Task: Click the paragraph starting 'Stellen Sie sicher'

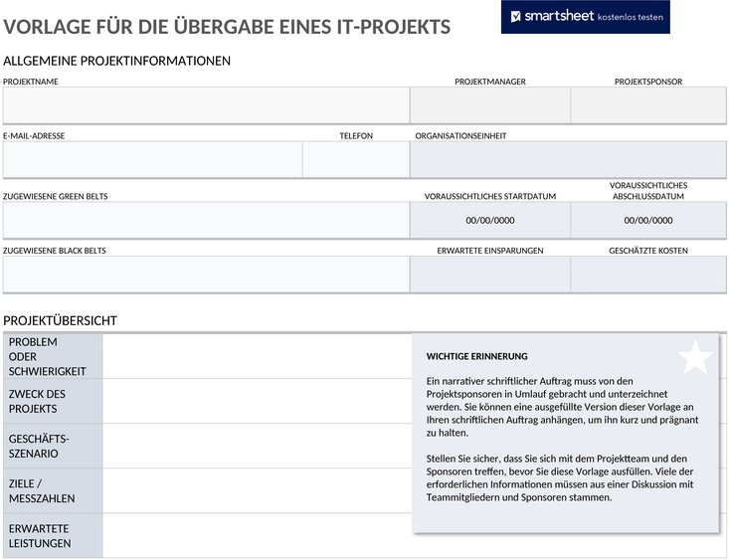Action: [x=560, y=477]
